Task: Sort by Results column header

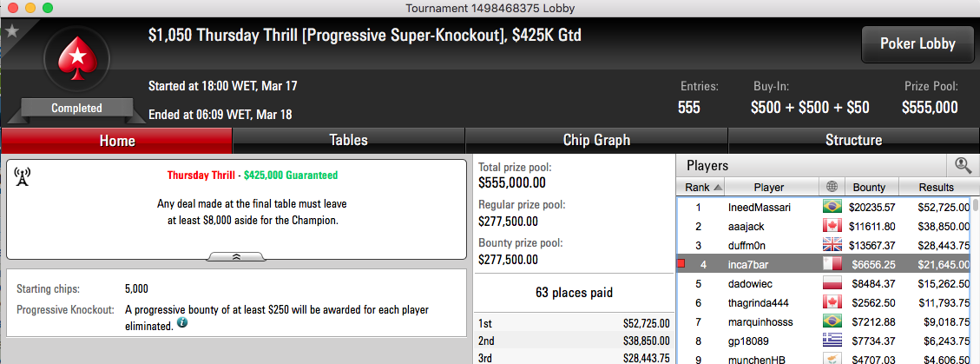Action: coord(936,187)
